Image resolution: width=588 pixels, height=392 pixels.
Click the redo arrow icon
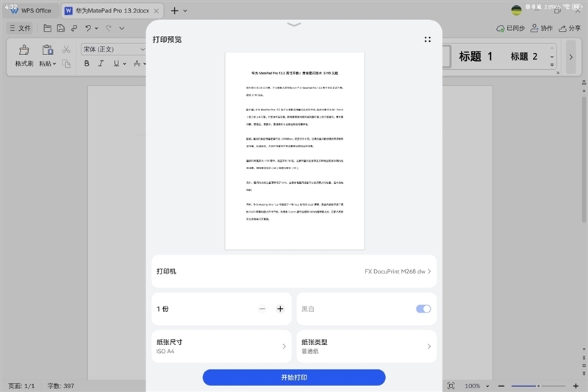[108, 28]
